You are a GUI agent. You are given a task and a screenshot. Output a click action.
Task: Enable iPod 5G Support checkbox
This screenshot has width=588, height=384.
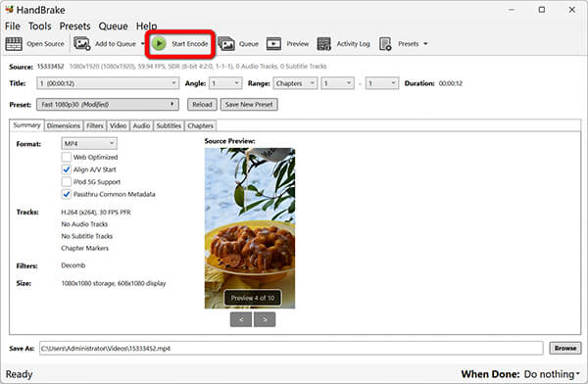[x=67, y=182]
